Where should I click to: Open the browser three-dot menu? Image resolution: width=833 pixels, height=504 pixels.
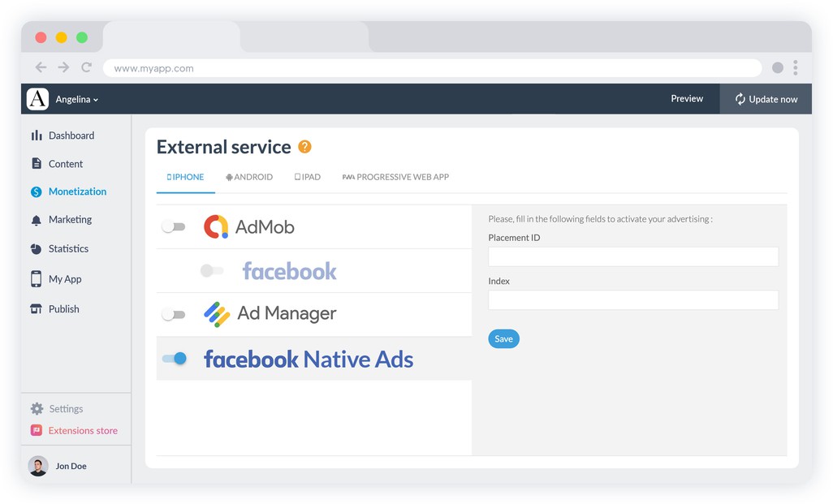point(796,67)
